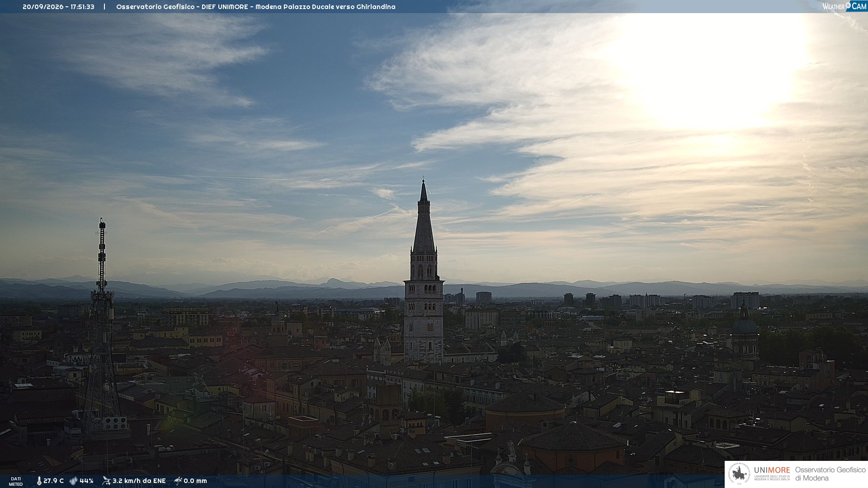The height and width of the screenshot is (488, 868).
Task: Click the thermometer temperature icon
Action: [39, 481]
